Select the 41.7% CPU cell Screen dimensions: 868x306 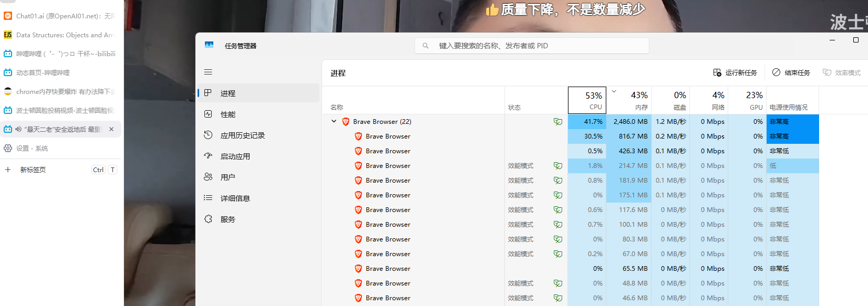click(587, 122)
